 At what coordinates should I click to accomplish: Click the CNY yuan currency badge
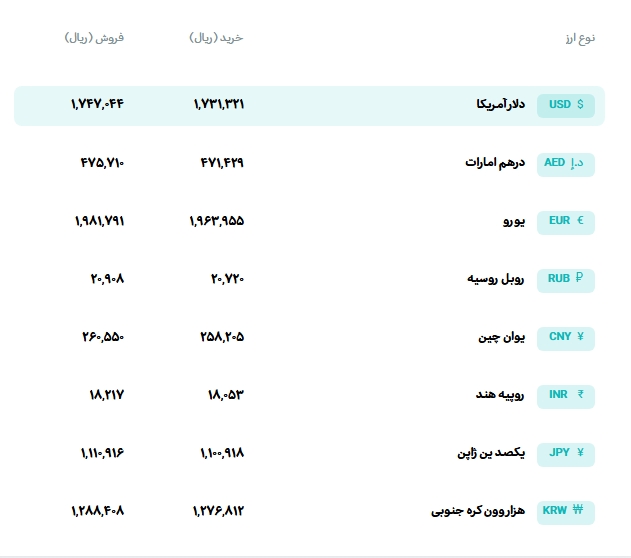(x=566, y=338)
